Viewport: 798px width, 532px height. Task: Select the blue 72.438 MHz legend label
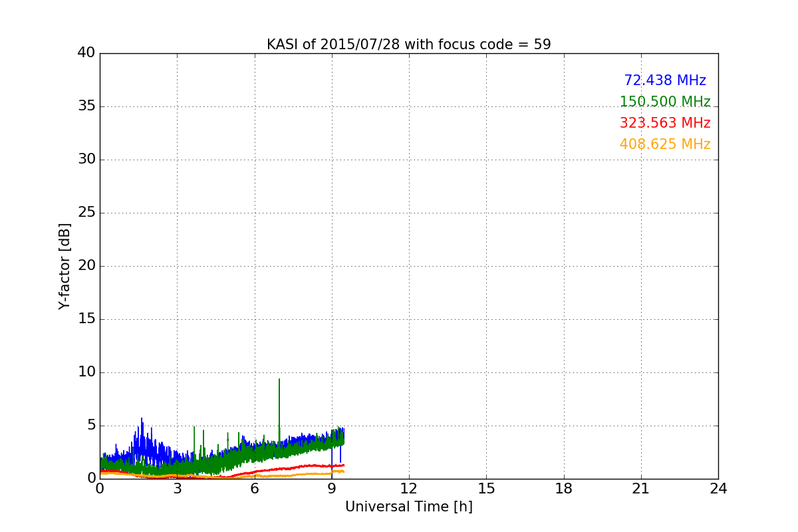pos(665,80)
